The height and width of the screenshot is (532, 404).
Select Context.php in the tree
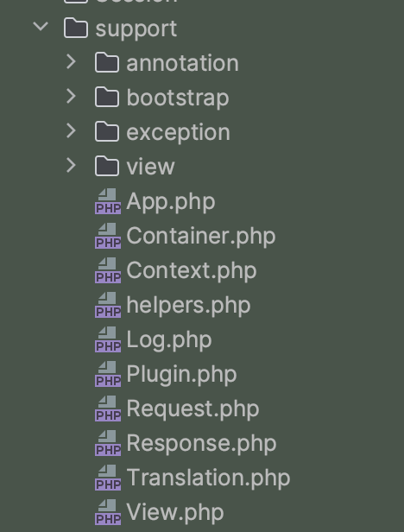tap(192, 270)
